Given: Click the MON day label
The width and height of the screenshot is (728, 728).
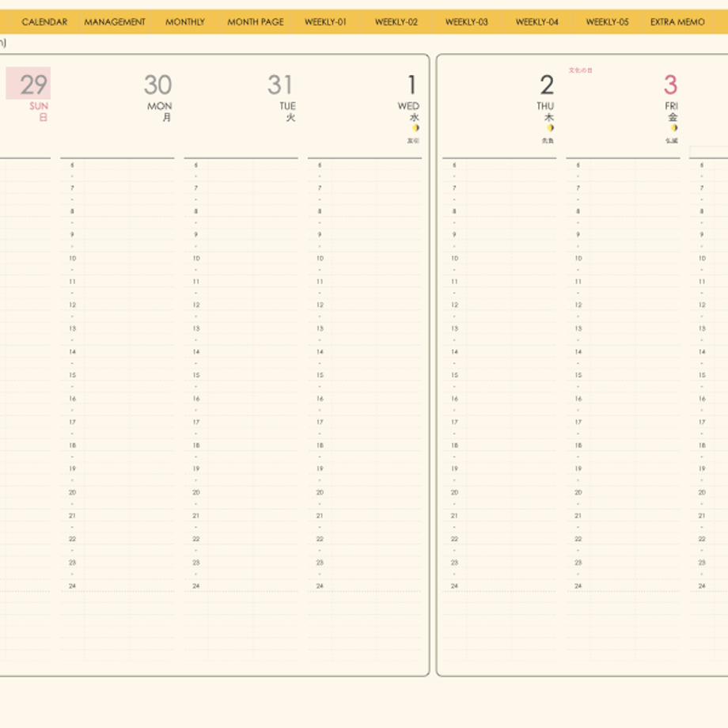Looking at the screenshot, I should [159, 106].
